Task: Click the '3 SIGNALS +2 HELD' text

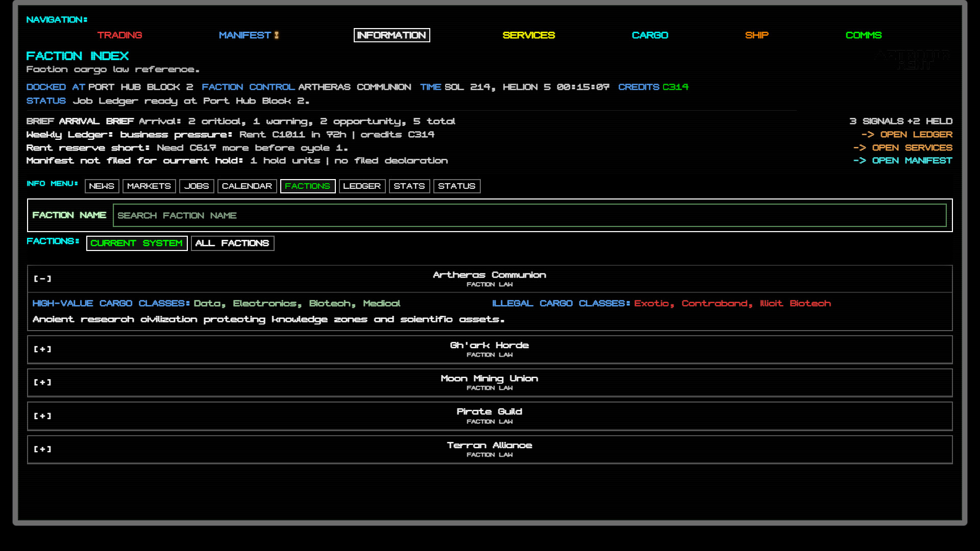Action: (901, 121)
